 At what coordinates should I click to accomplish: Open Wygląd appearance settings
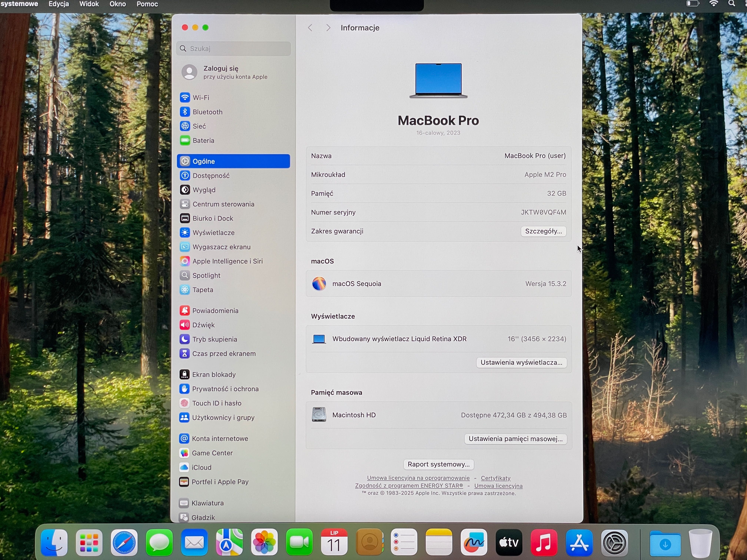(233, 190)
